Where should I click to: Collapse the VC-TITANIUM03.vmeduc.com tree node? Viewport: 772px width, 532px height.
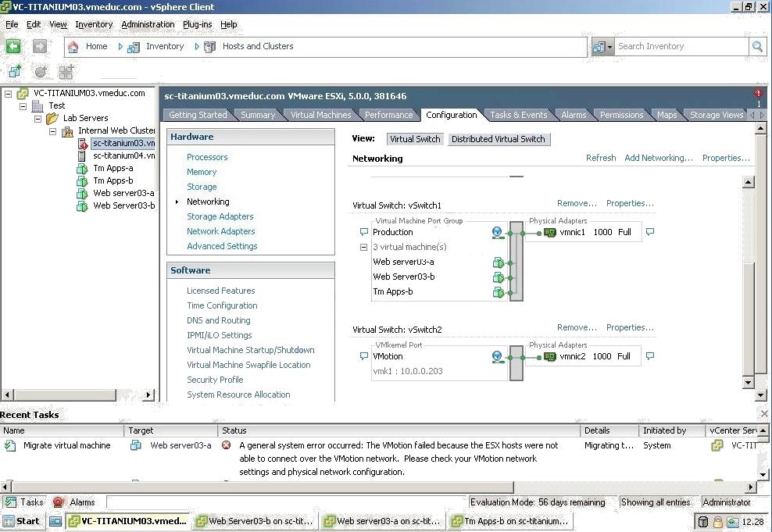(x=8, y=93)
